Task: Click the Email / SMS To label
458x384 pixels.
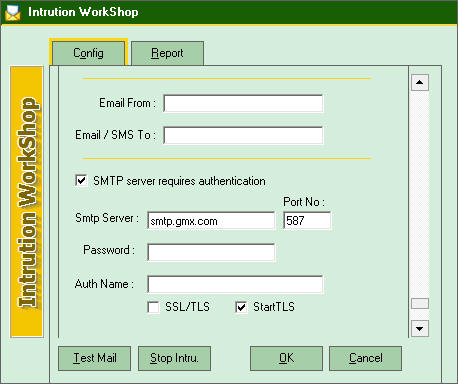Action: [115, 135]
